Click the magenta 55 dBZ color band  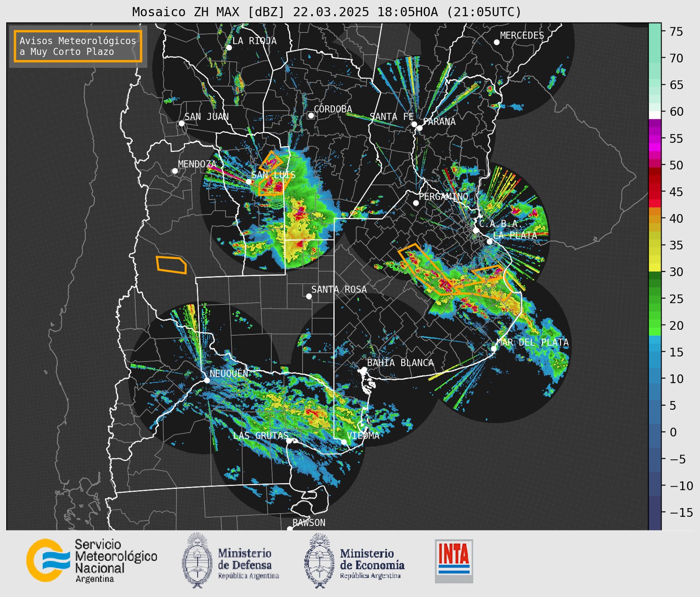click(655, 138)
